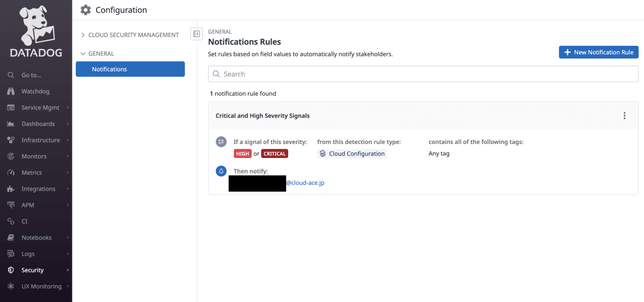The height and width of the screenshot is (302, 644).
Task: Click the Any tag value
Action: click(x=439, y=154)
